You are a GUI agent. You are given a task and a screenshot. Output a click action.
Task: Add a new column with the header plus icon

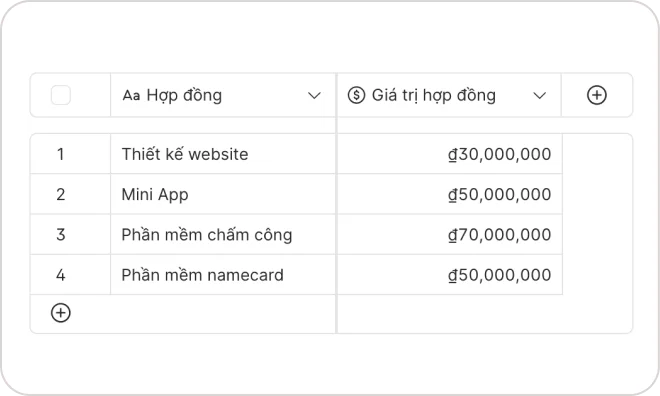click(x=596, y=95)
